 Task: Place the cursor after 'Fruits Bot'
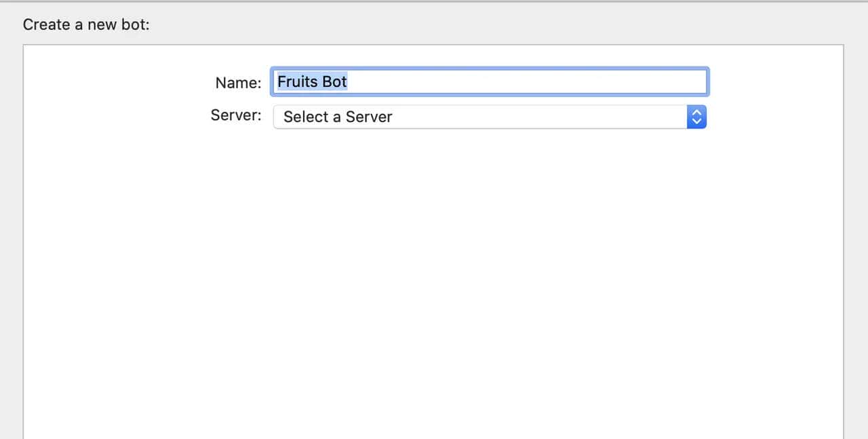pyautogui.click(x=348, y=81)
